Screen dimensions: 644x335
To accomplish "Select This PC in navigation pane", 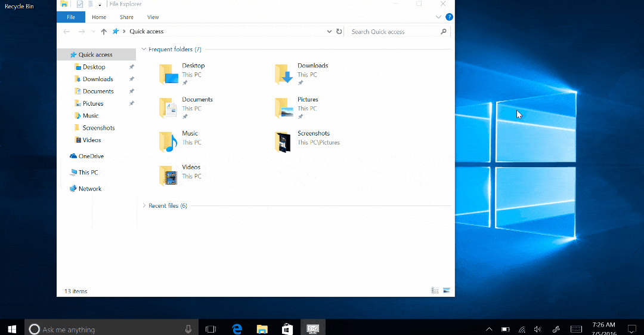I will pyautogui.click(x=88, y=173).
